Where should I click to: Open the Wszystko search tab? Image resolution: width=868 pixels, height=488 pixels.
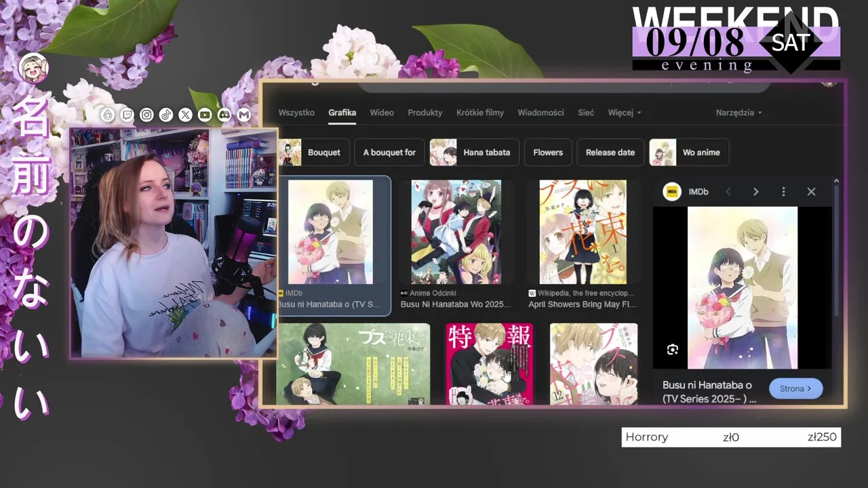(x=296, y=113)
